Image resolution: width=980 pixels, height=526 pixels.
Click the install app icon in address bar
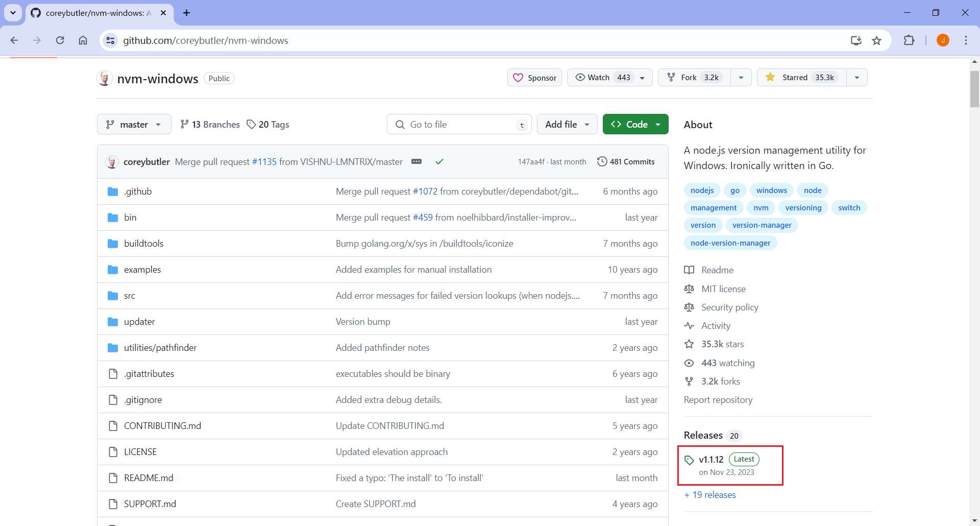[856, 40]
